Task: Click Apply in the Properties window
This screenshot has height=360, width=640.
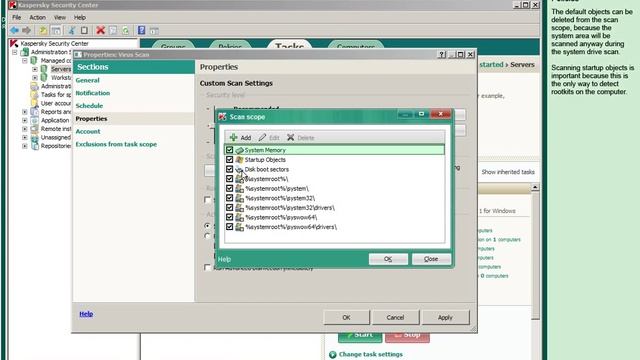Action: tap(445, 317)
